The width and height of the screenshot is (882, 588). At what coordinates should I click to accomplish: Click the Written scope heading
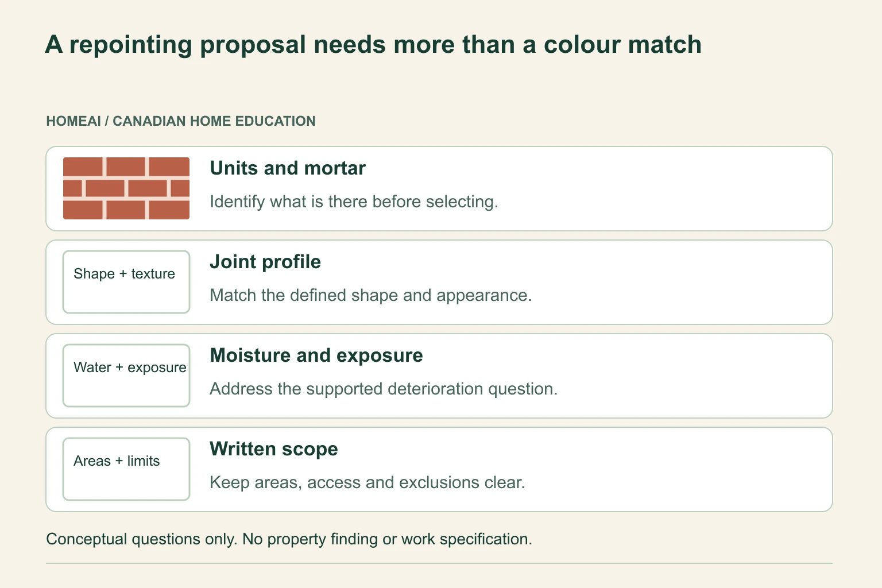coord(274,449)
